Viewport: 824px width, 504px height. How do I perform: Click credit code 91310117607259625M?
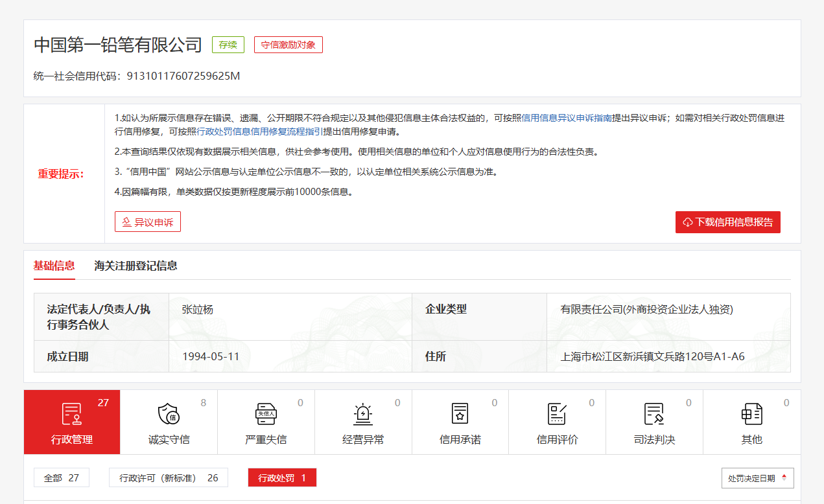[x=183, y=76]
